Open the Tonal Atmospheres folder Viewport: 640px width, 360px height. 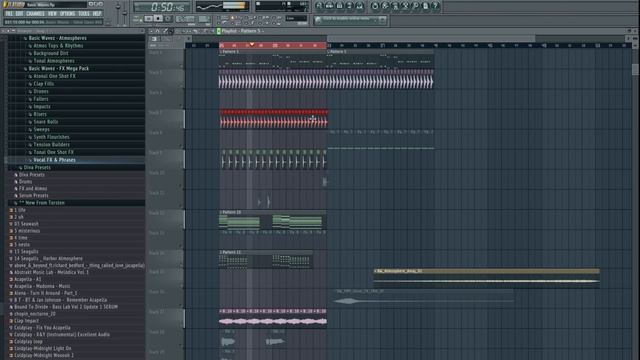(53, 61)
